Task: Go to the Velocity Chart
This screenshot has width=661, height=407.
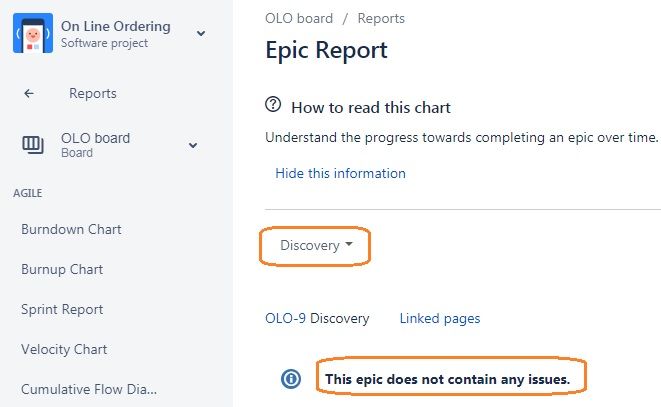Action: (64, 349)
